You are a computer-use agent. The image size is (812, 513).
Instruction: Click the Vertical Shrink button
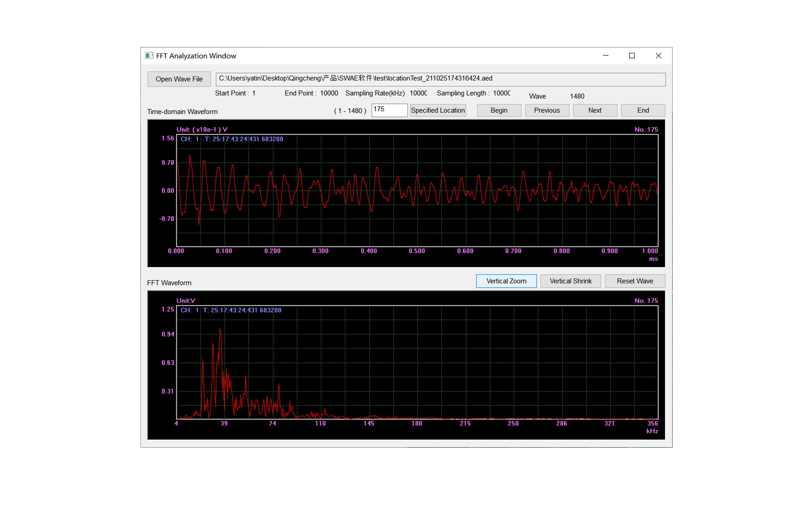pos(570,281)
